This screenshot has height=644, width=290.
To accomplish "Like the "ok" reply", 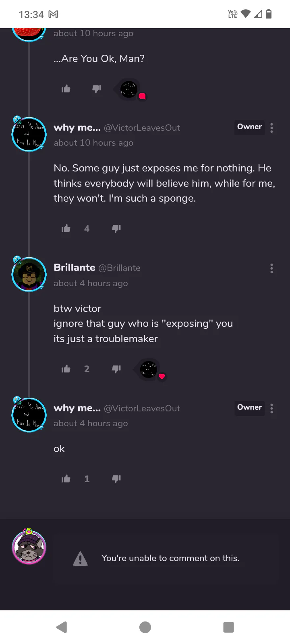I will coord(66,479).
